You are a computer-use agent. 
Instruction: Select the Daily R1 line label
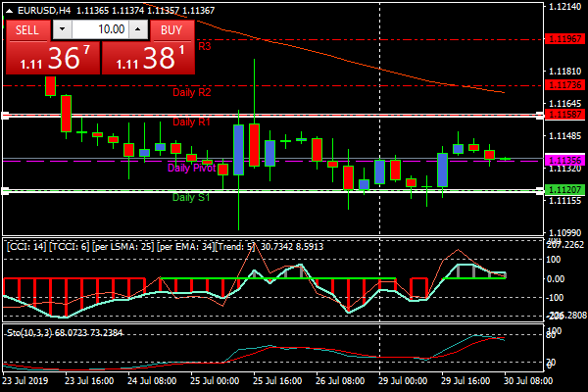[x=191, y=122]
